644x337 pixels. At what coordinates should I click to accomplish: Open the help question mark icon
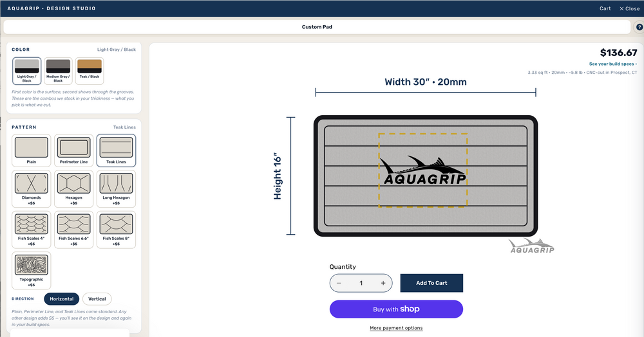tap(639, 27)
